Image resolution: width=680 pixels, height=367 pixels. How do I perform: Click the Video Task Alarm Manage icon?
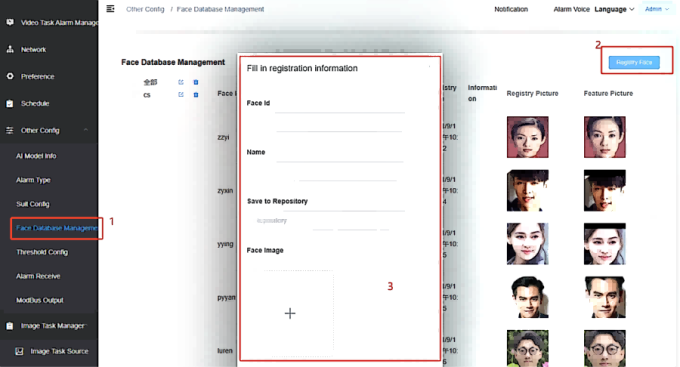pos(10,22)
